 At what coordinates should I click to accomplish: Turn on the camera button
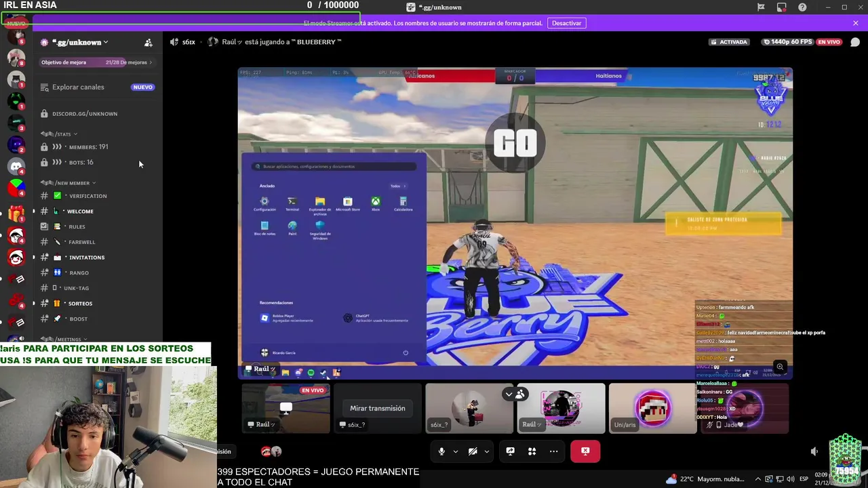click(x=473, y=451)
